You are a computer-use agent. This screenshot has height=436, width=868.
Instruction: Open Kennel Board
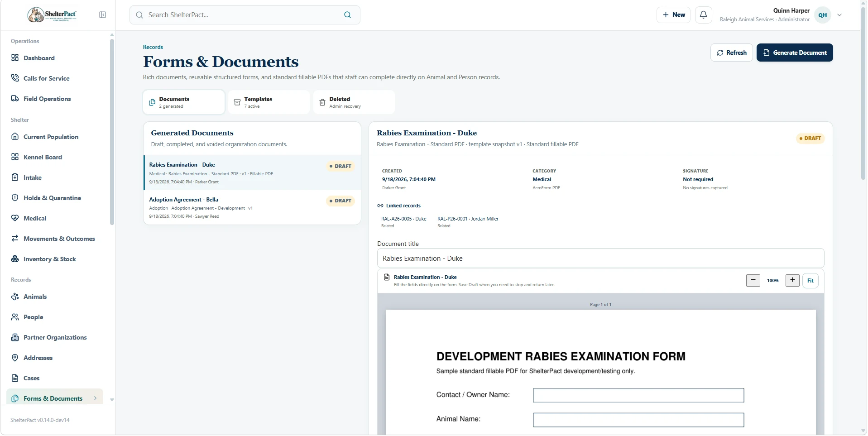55,157
